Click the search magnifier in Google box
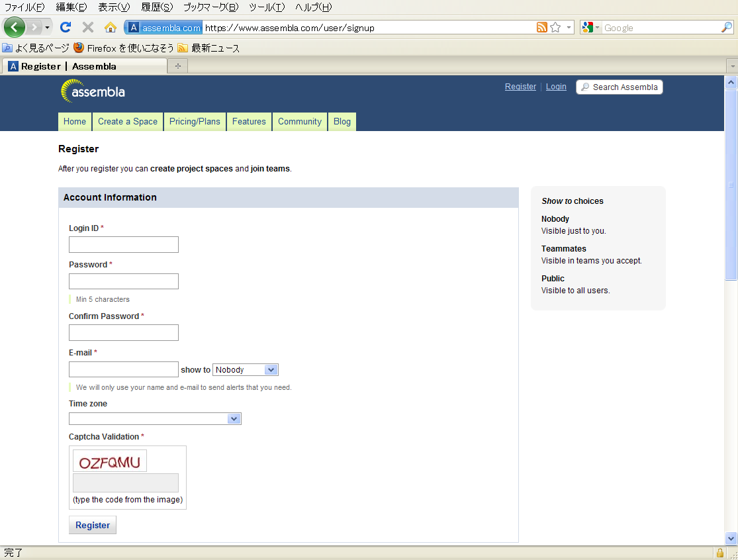 tap(726, 27)
